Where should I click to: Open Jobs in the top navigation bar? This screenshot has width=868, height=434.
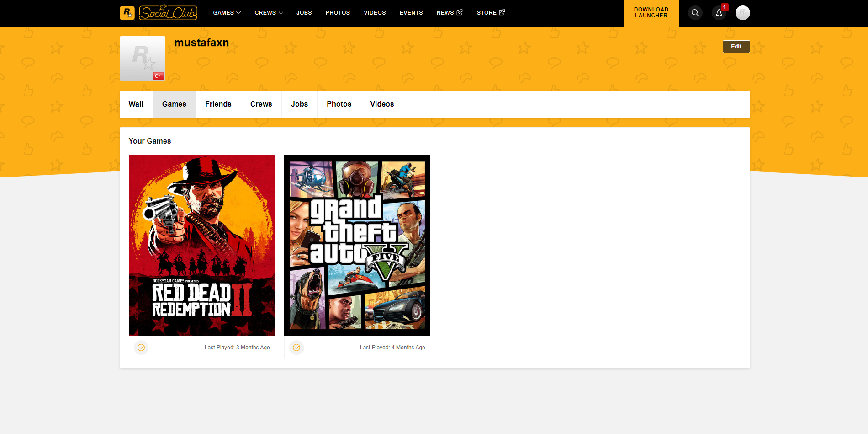[x=304, y=13]
